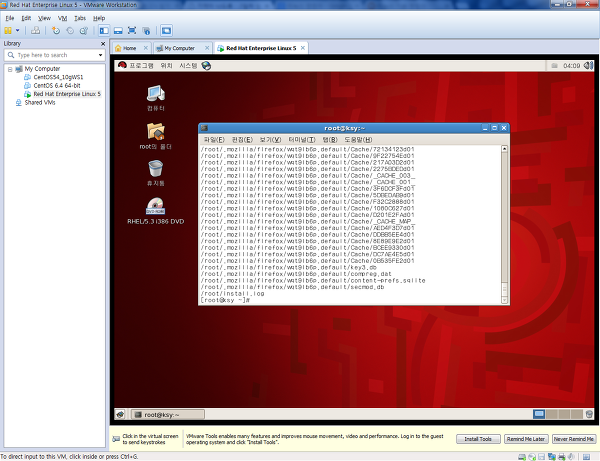
Task: Open the VM menu
Action: 62,18
